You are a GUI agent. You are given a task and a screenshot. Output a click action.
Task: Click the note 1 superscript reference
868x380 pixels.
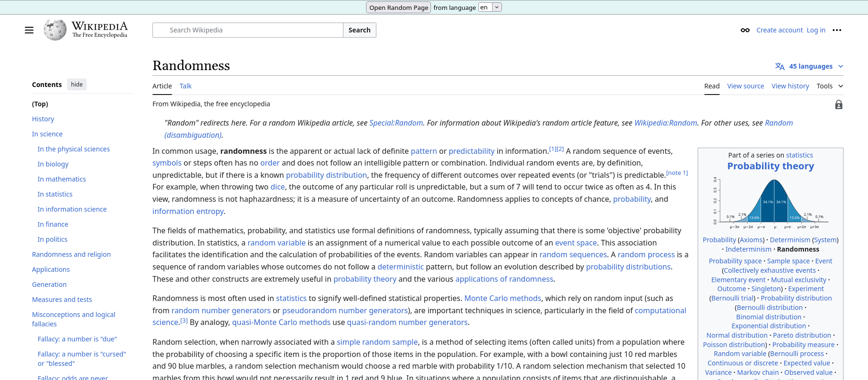677,173
